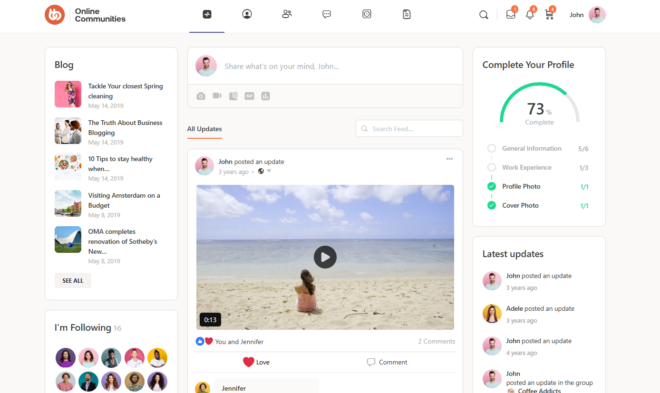Open John's user account menu
Viewport: 660px width, 393px height.
click(x=587, y=15)
